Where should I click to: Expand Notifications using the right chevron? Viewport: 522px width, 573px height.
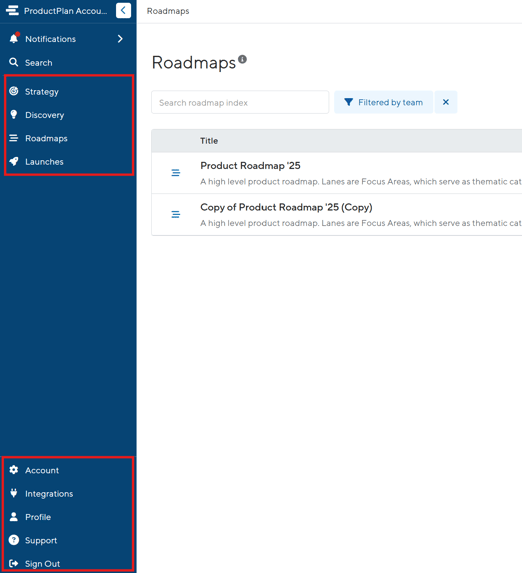(120, 39)
